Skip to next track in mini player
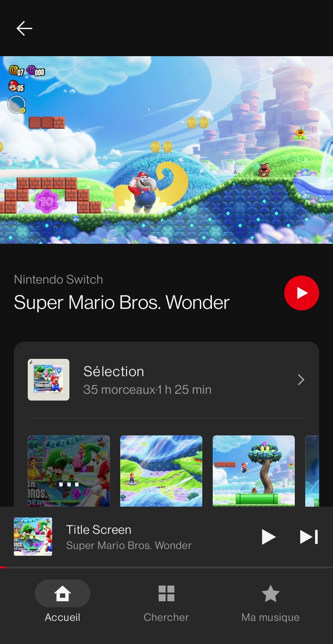Viewport: 333px width, 644px height. pos(309,537)
